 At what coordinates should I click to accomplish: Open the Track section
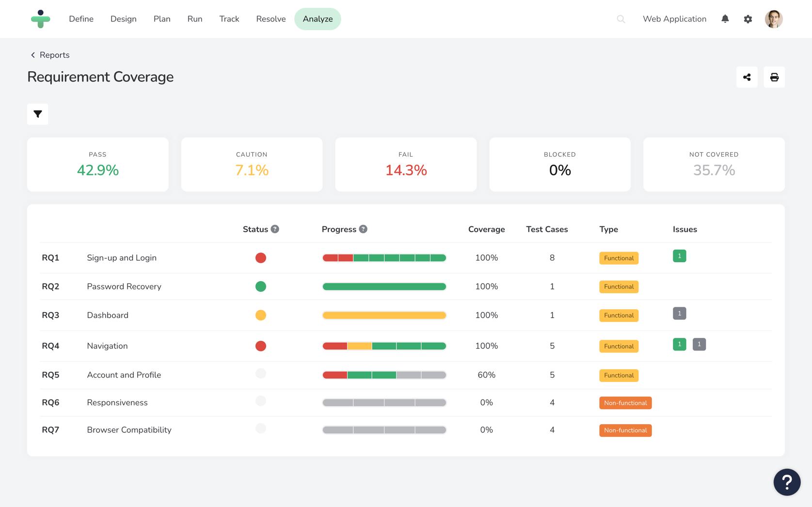coord(229,19)
